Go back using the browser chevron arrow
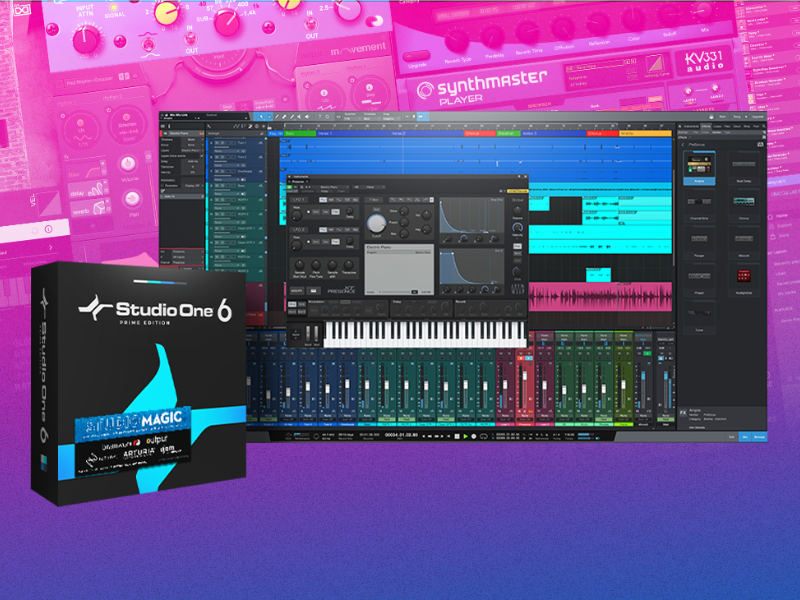Image resolution: width=800 pixels, height=600 pixels. 683,145
